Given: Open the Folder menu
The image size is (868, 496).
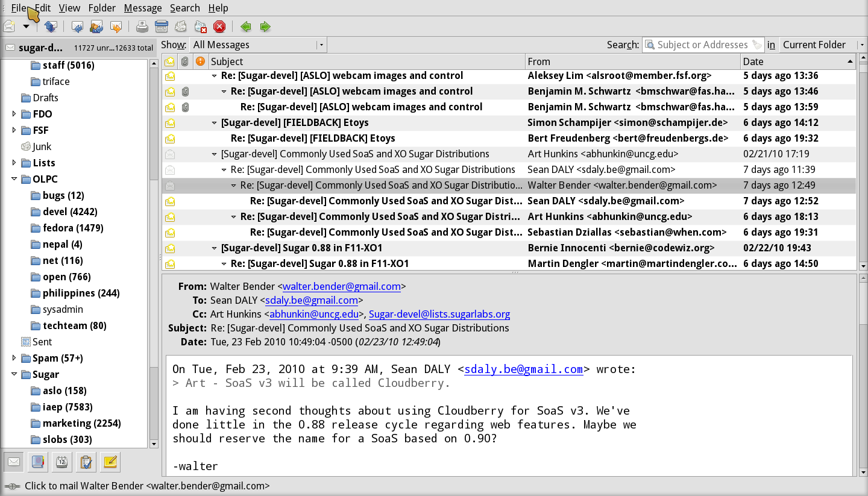Looking at the screenshot, I should tap(102, 8).
